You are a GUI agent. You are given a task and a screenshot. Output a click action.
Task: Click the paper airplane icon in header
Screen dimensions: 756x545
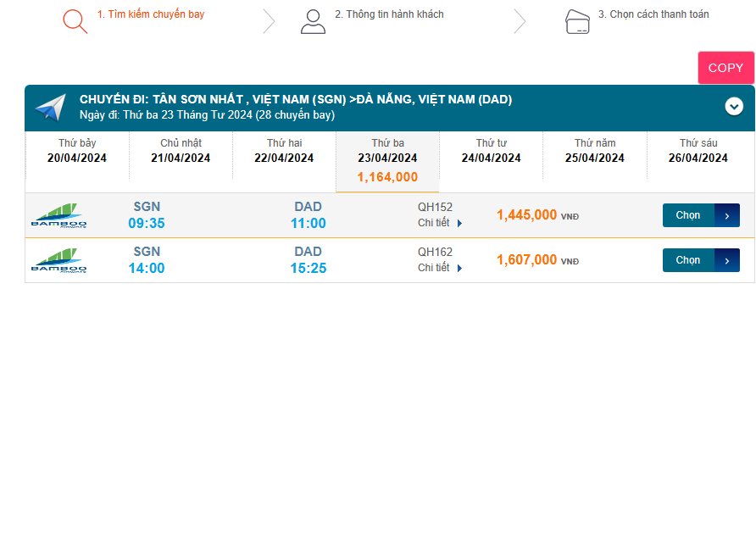(x=50, y=108)
